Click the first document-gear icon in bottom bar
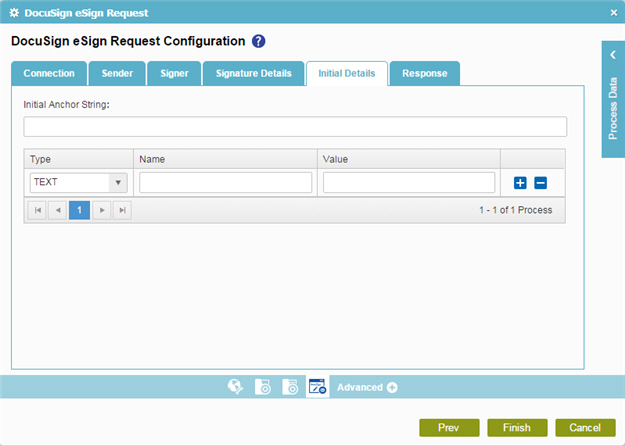Viewport: 625px width, 446px height. pos(263,387)
